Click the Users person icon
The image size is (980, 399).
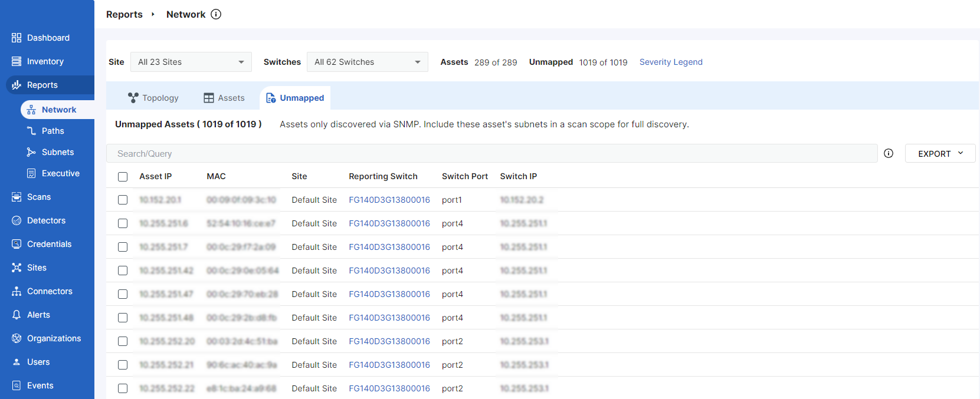coord(17,362)
